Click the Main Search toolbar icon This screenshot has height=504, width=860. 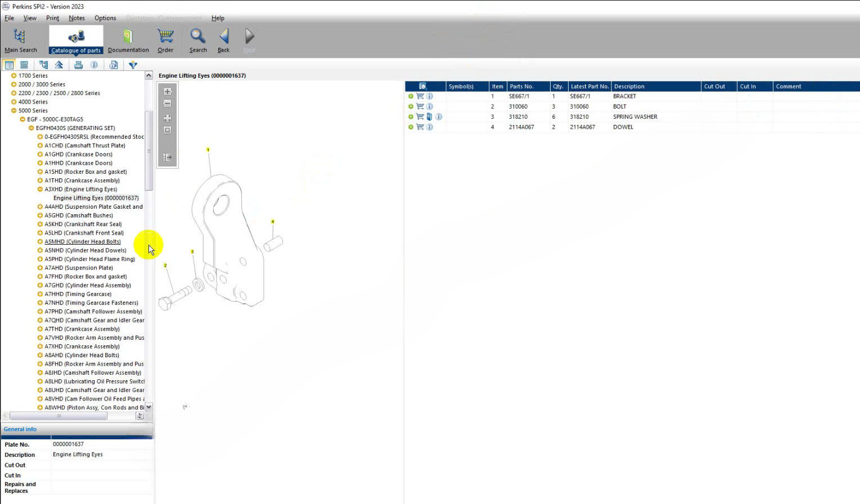point(20,40)
